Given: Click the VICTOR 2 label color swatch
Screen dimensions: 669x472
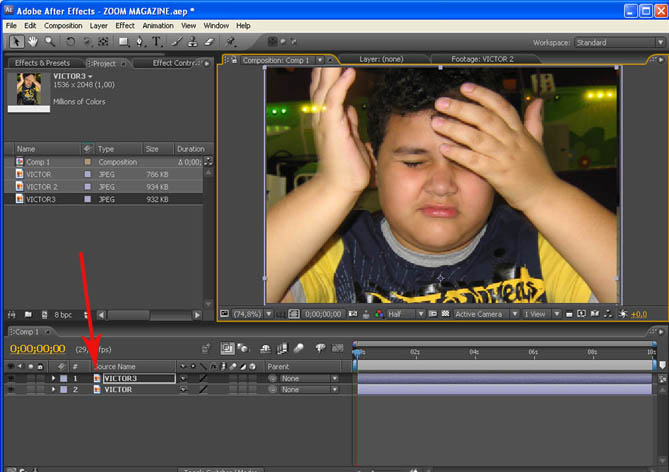Looking at the screenshot, I should (x=88, y=187).
